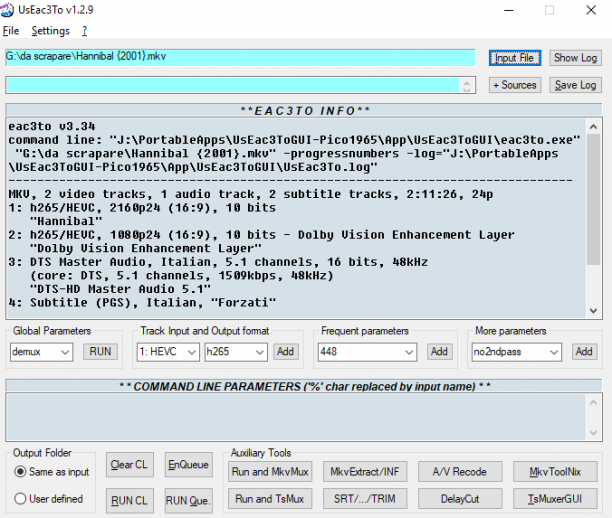
Task: Click the Run and MkvMux button
Action: click(270, 472)
